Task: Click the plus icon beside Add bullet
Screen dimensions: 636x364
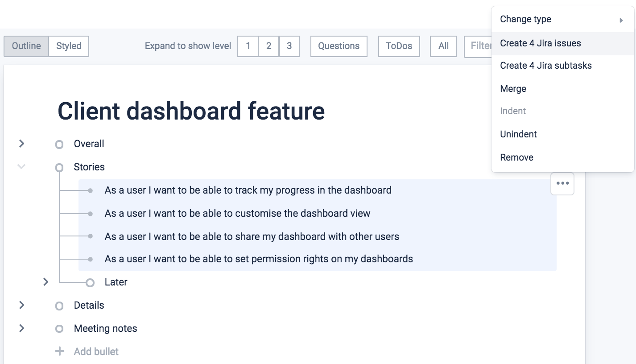Action: pyautogui.click(x=59, y=352)
